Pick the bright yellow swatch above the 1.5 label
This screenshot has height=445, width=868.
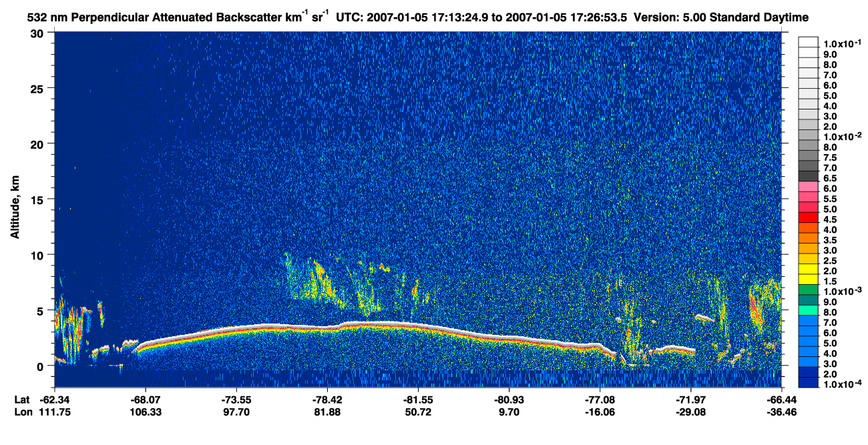(x=809, y=279)
